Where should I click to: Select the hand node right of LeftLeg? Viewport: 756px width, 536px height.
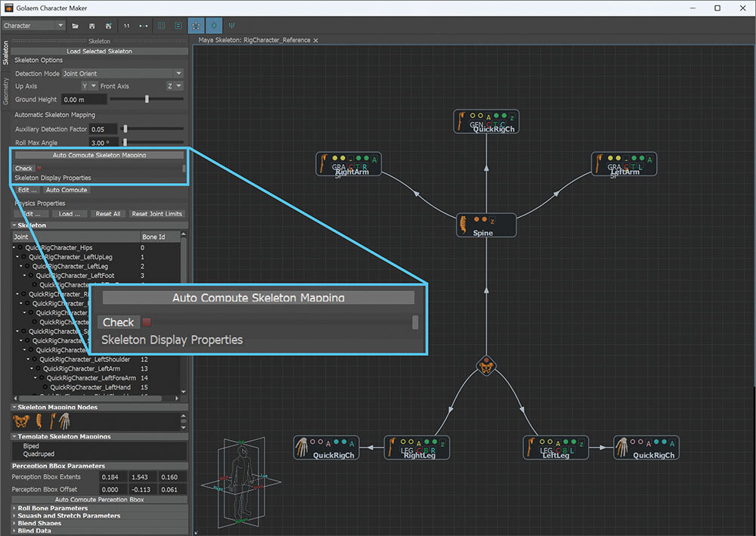click(x=646, y=448)
